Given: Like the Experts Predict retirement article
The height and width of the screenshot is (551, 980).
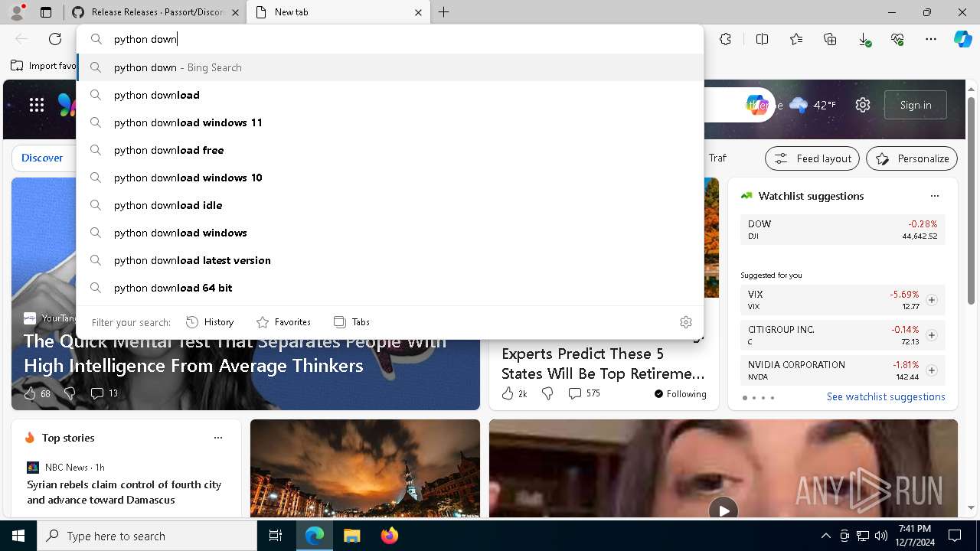Looking at the screenshot, I should [x=514, y=393].
